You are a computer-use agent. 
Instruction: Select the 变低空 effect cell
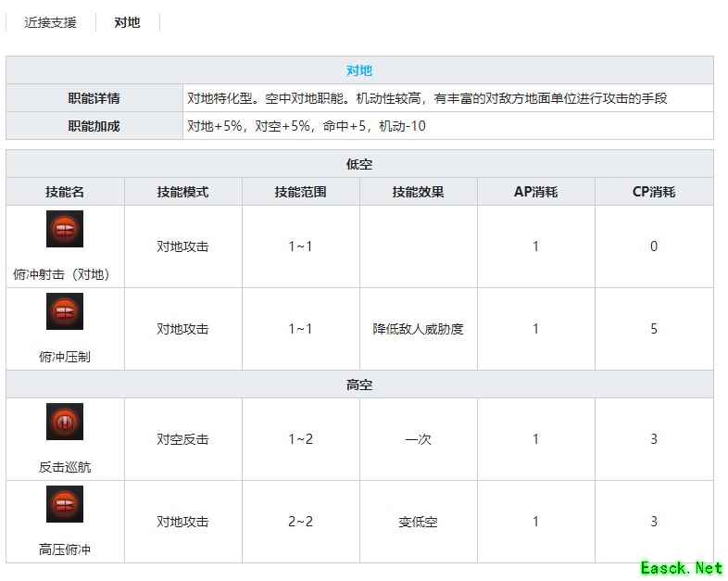coord(418,522)
